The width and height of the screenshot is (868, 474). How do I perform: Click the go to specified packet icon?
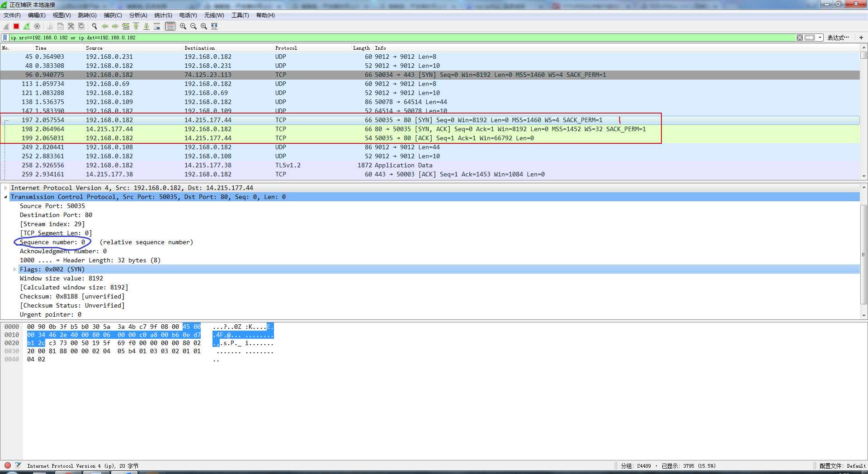pos(126,26)
